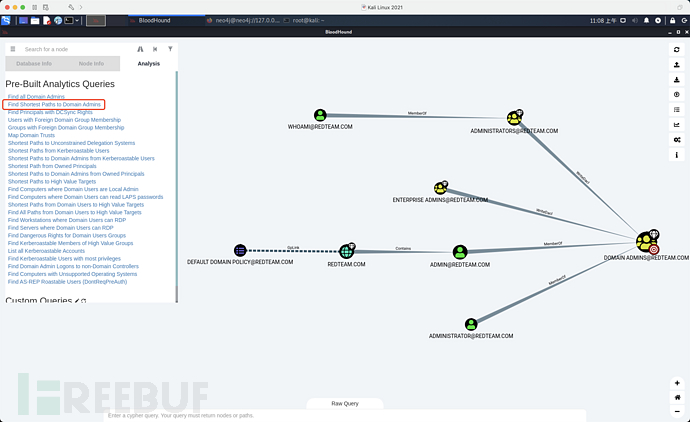Run Find Principals with DCSync Rights query
Viewport: 690px width, 422px height.
(x=50, y=112)
